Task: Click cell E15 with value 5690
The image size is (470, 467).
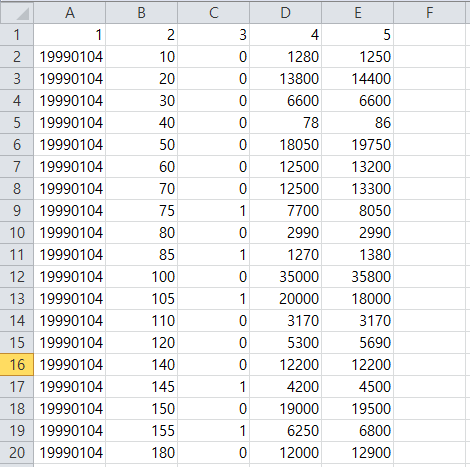Action: click(358, 343)
